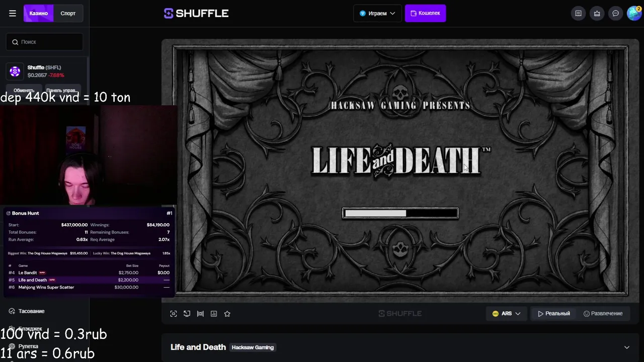The image size is (644, 362).
Task: Open live stats chart icon
Action: coord(214,314)
